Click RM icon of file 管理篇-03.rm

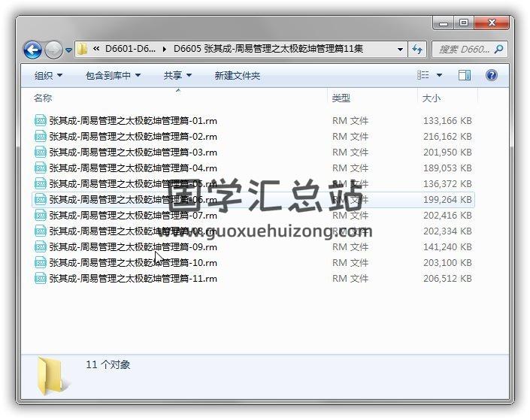coord(41,152)
